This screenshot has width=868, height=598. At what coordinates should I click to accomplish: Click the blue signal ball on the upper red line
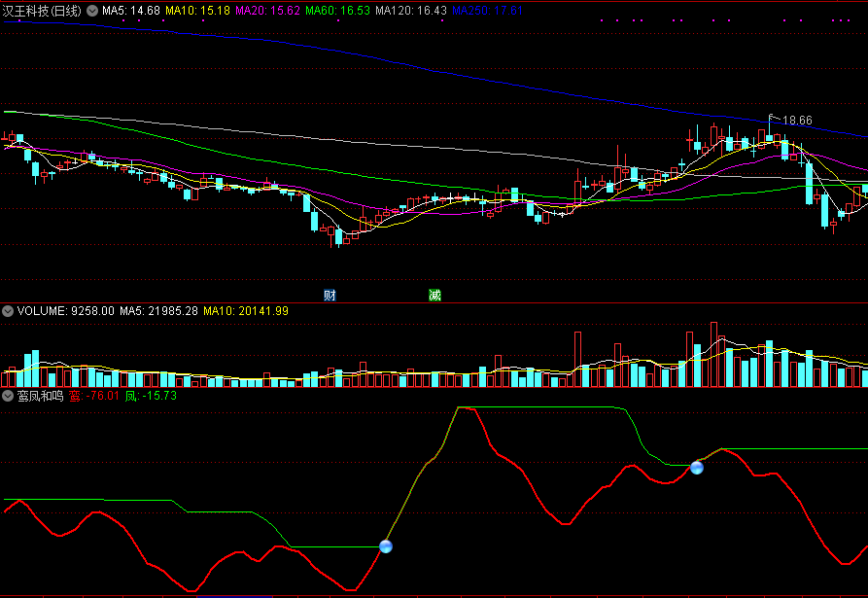tap(697, 469)
